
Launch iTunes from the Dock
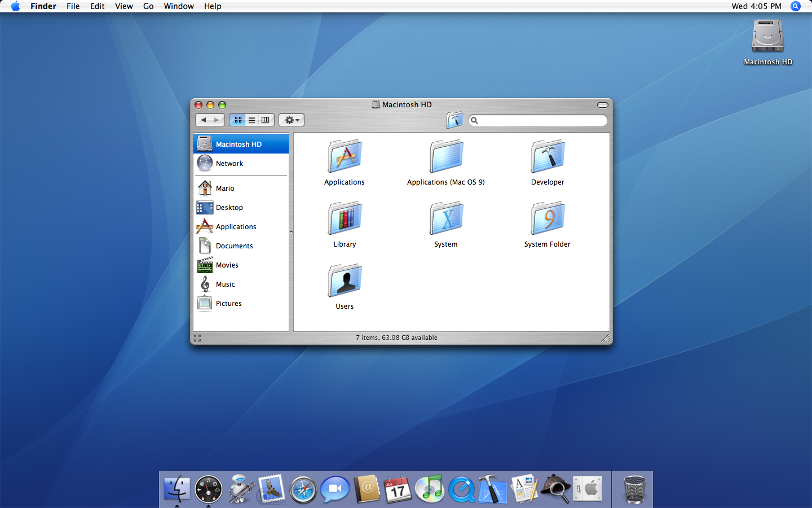pyautogui.click(x=430, y=489)
